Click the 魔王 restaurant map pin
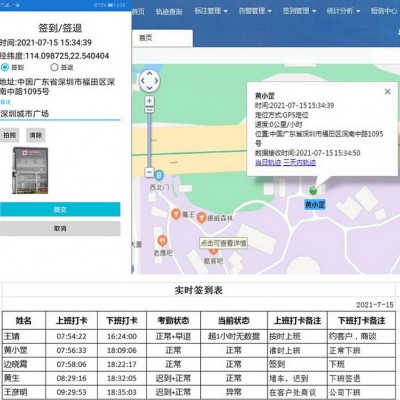The image size is (400, 400). coord(176,214)
